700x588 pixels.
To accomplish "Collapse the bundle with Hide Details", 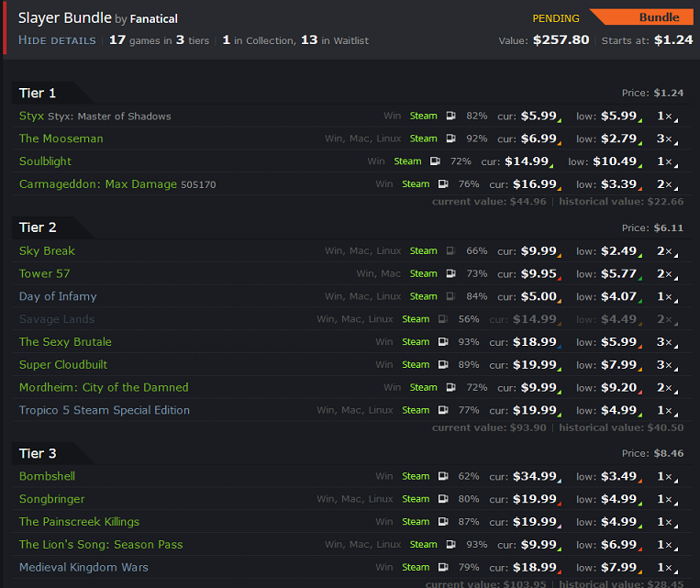I will click(57, 40).
